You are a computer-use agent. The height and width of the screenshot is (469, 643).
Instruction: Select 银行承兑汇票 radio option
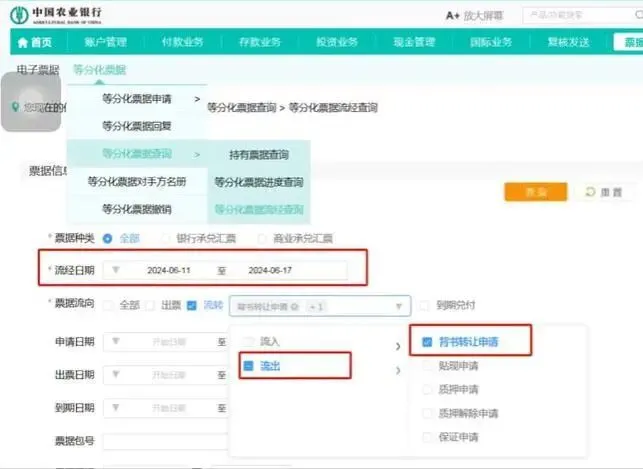point(165,238)
